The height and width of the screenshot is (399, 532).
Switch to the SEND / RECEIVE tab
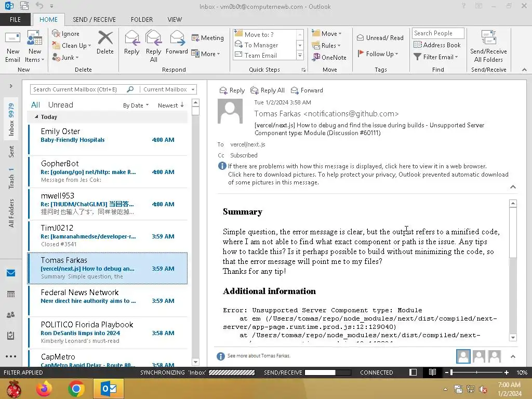point(95,19)
